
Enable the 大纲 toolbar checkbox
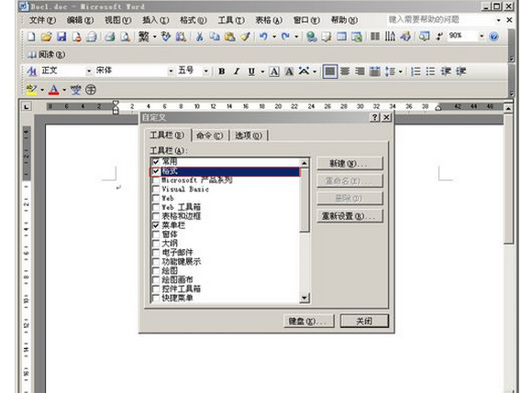[156, 244]
